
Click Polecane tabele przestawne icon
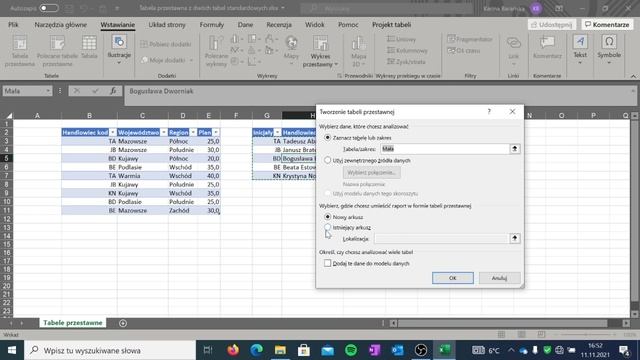click(57, 51)
